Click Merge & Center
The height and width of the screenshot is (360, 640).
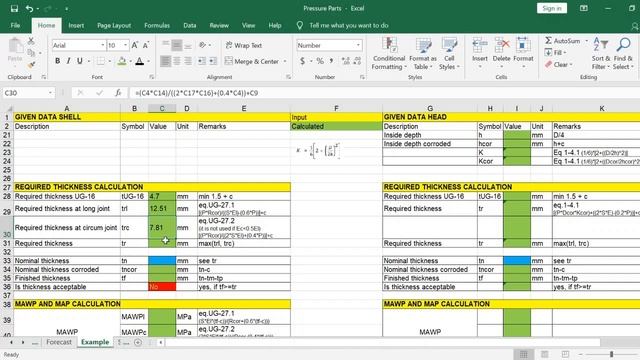pos(251,61)
